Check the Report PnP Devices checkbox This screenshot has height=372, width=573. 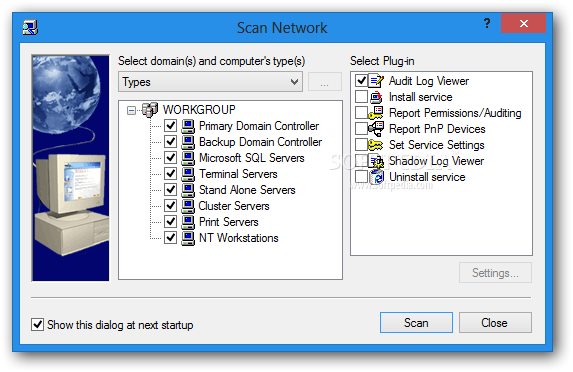pyautogui.click(x=361, y=129)
